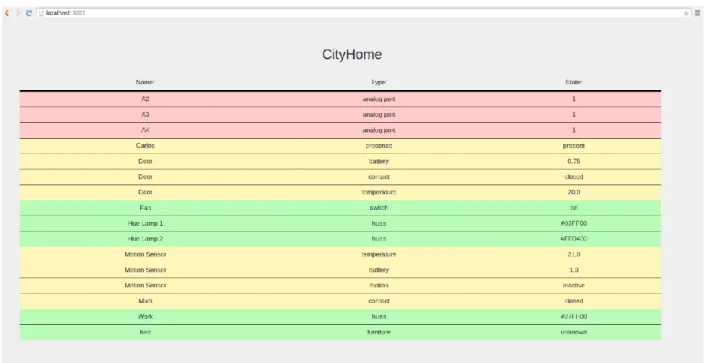Click analog port type in A2 row
The height and width of the screenshot is (363, 705).
click(x=379, y=99)
